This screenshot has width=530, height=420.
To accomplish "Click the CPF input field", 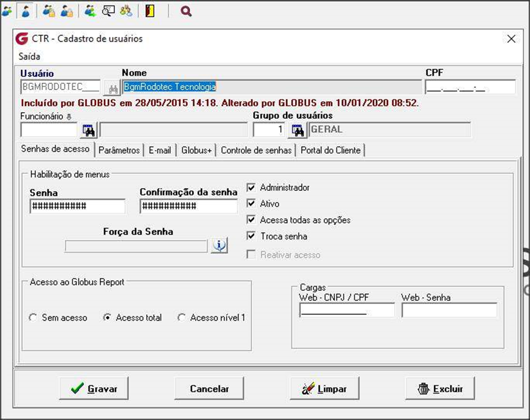I will (x=470, y=87).
